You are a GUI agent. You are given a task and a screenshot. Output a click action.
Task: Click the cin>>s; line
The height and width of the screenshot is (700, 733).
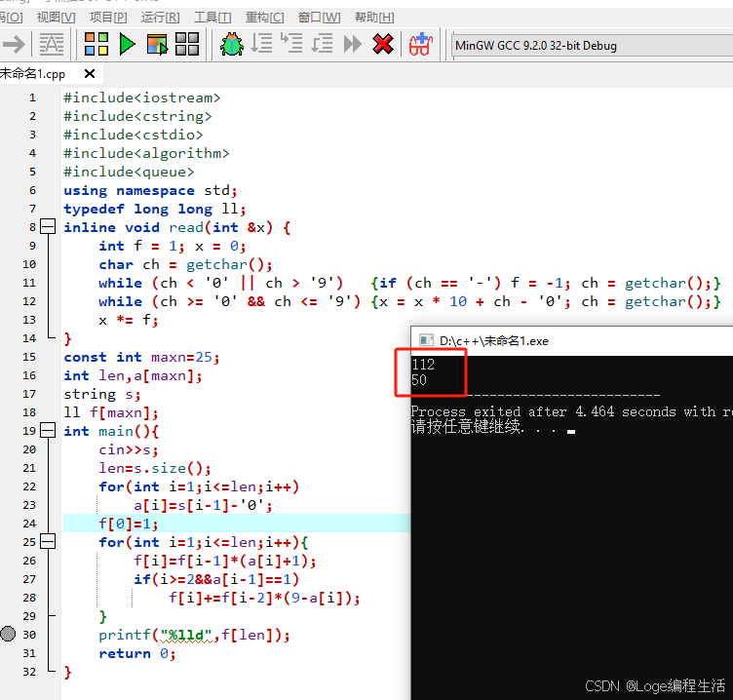129,449
